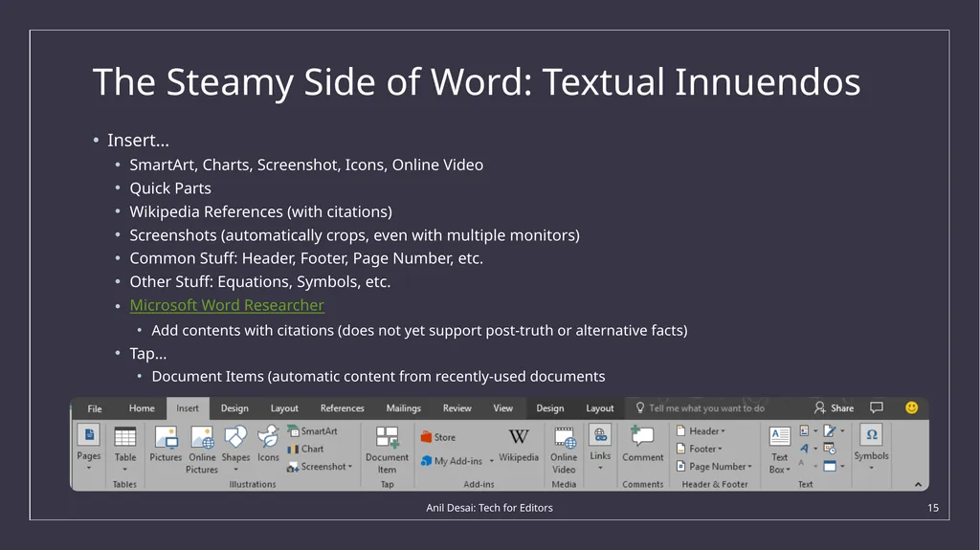
Task: Open the File tab
Action: pyautogui.click(x=95, y=408)
